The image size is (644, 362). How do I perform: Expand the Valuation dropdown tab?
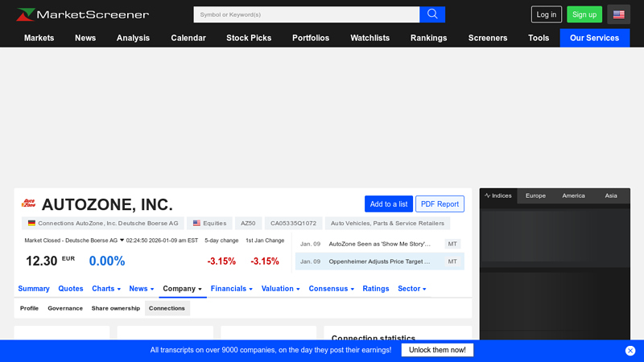coord(280,289)
